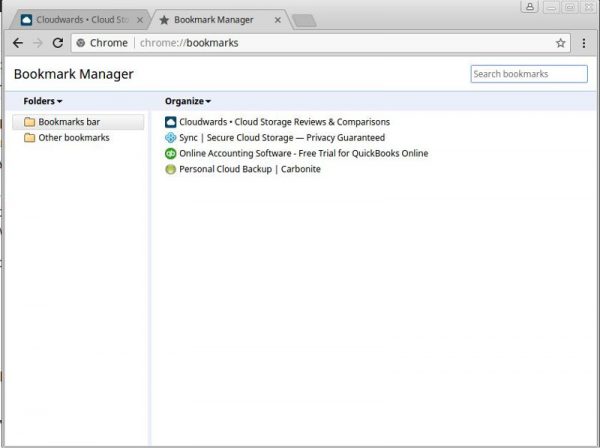
Task: Select the Bookmark Manager tab
Action: (x=220, y=20)
